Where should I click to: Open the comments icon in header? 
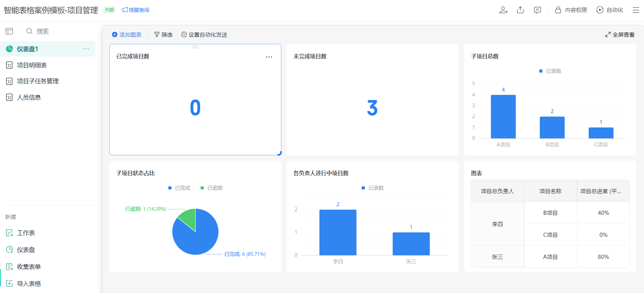[537, 10]
